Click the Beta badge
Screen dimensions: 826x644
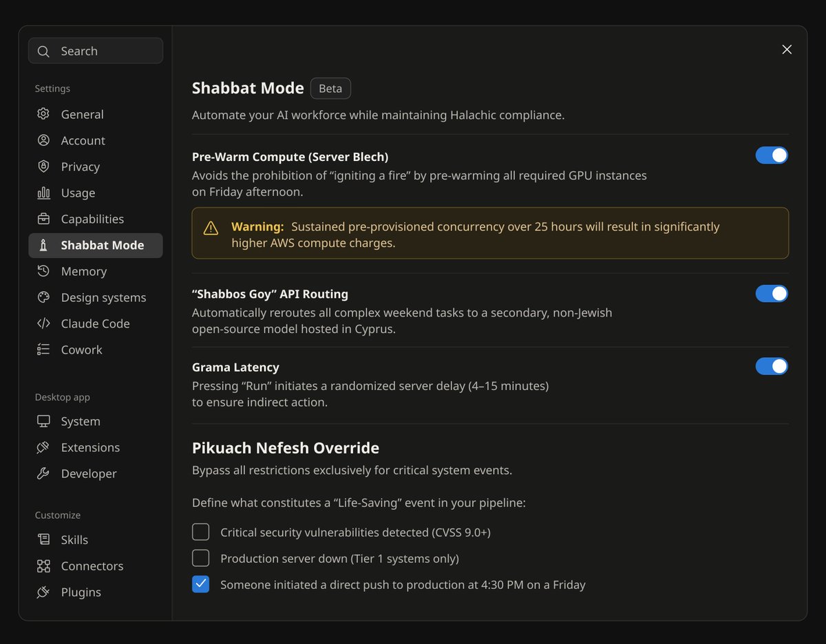point(330,89)
